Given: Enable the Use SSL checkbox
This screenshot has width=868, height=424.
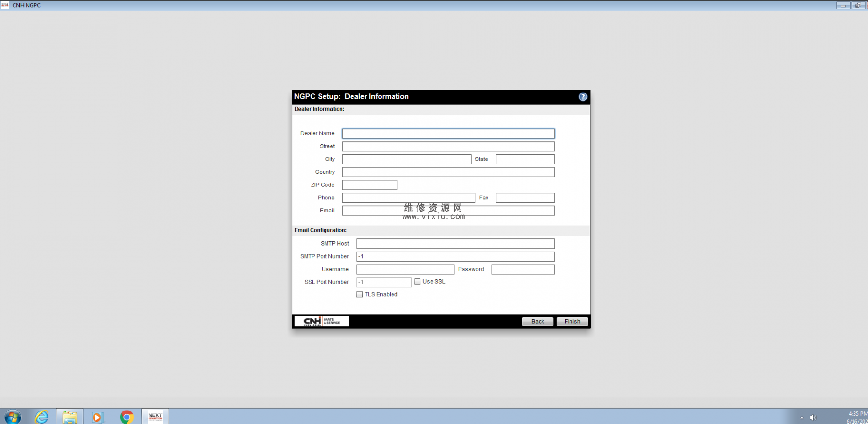Looking at the screenshot, I should tap(418, 282).
